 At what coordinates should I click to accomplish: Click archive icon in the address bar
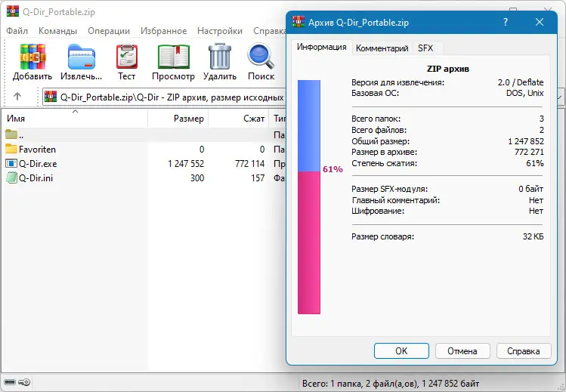pos(51,97)
